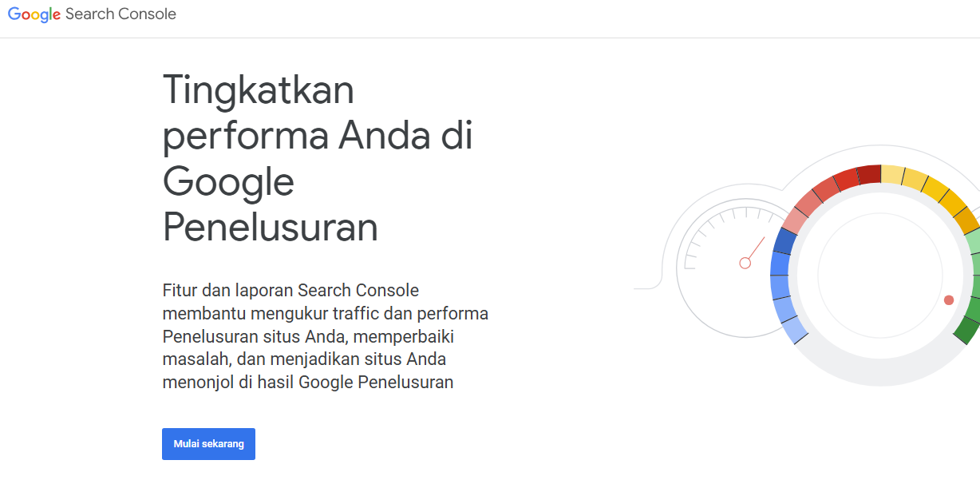980x484 pixels.
Task: Click the "Fitur dan laporan Search Console" paragraph
Action: click(x=325, y=335)
